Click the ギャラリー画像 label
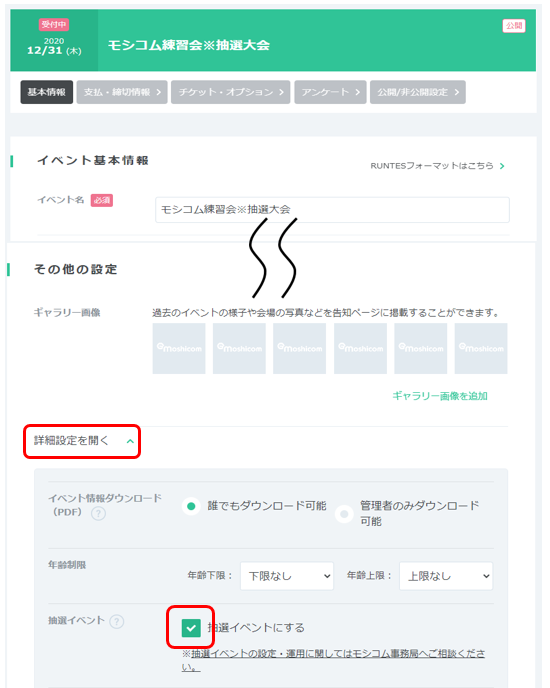The width and height of the screenshot is (550, 688). pyautogui.click(x=67, y=312)
